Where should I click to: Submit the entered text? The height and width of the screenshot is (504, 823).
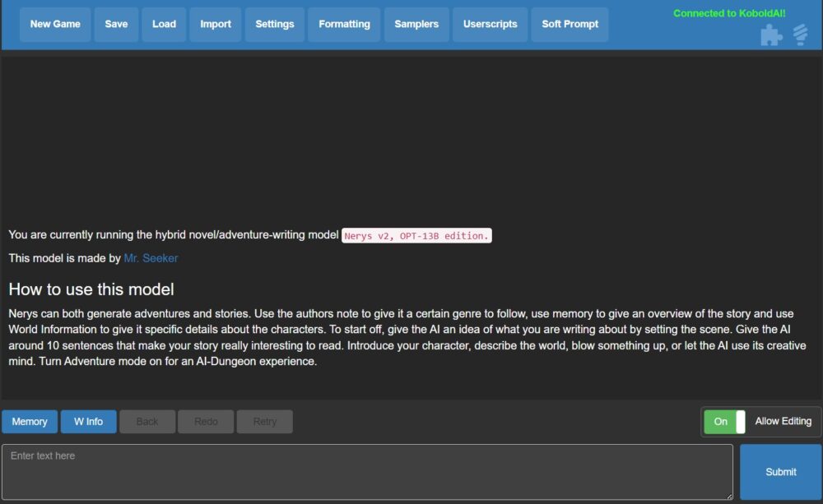(x=780, y=472)
